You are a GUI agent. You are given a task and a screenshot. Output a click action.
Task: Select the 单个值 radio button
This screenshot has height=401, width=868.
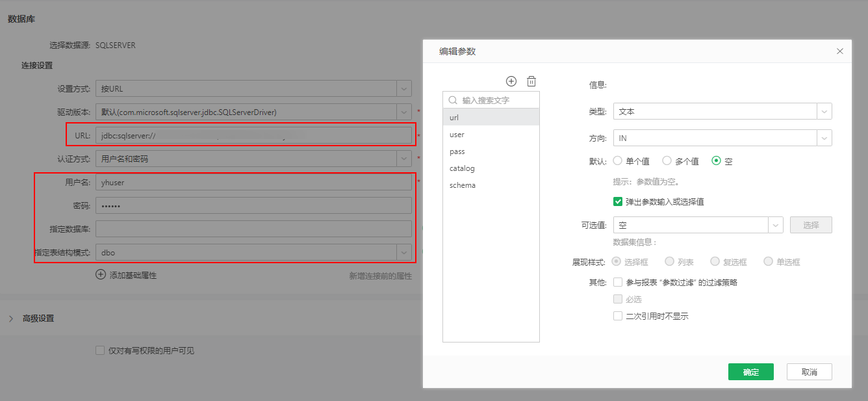click(x=617, y=161)
